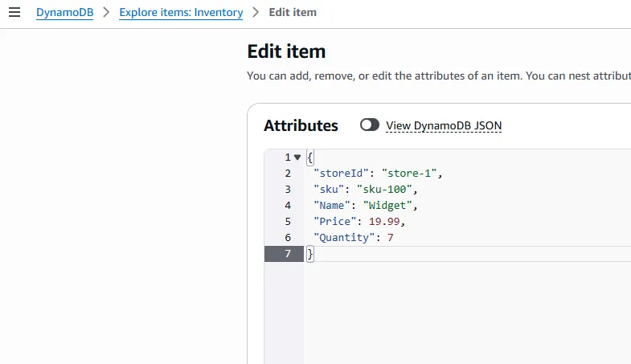Go to DynamoDB breadcrumb link
Viewport: 631px width, 364px height.
(64, 12)
